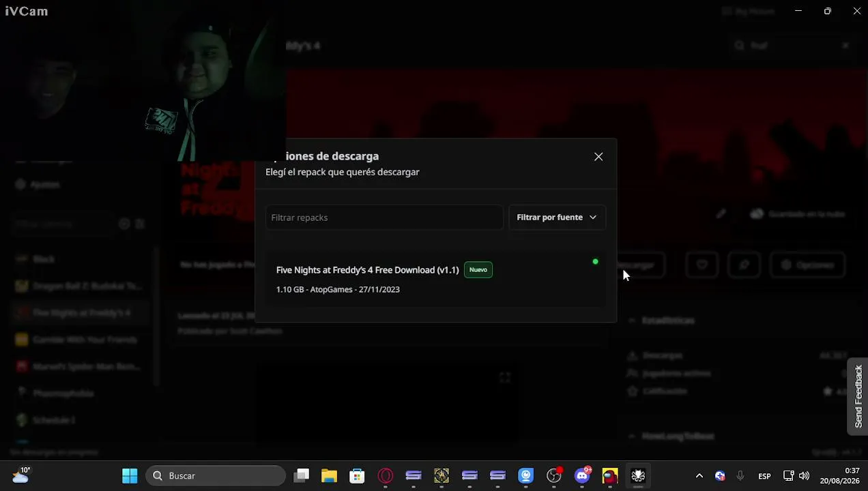Open Opera GX from the taskbar
This screenshot has width=868, height=491.
pyautogui.click(x=386, y=475)
